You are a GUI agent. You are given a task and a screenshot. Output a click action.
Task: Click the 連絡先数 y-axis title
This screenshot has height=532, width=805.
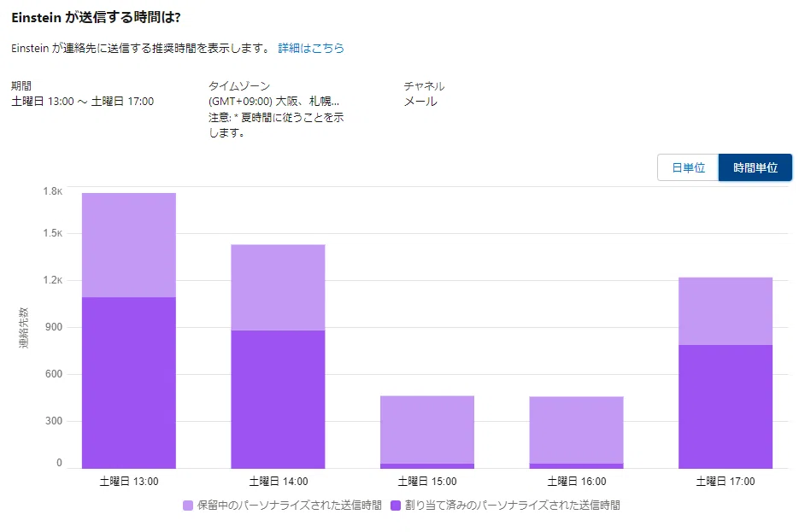coord(24,328)
